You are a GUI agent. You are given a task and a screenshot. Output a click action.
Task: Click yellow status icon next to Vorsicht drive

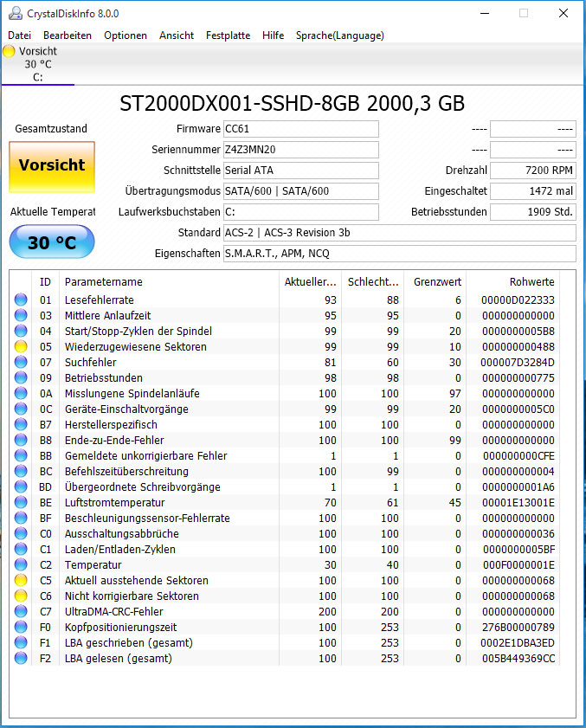[9, 51]
